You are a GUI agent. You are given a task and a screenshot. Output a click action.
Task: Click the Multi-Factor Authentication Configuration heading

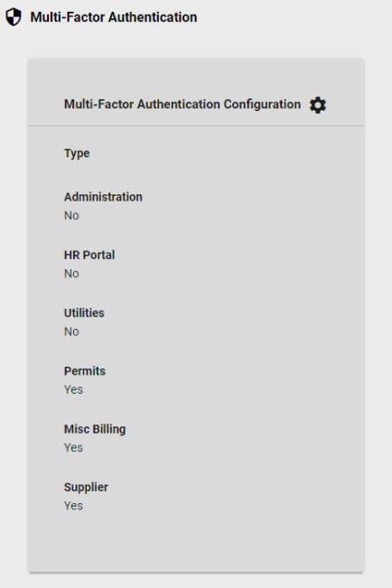tap(182, 104)
